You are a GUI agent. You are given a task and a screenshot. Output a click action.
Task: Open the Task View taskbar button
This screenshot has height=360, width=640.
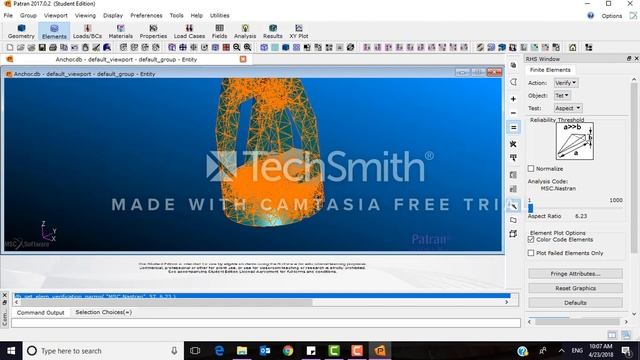point(195,351)
